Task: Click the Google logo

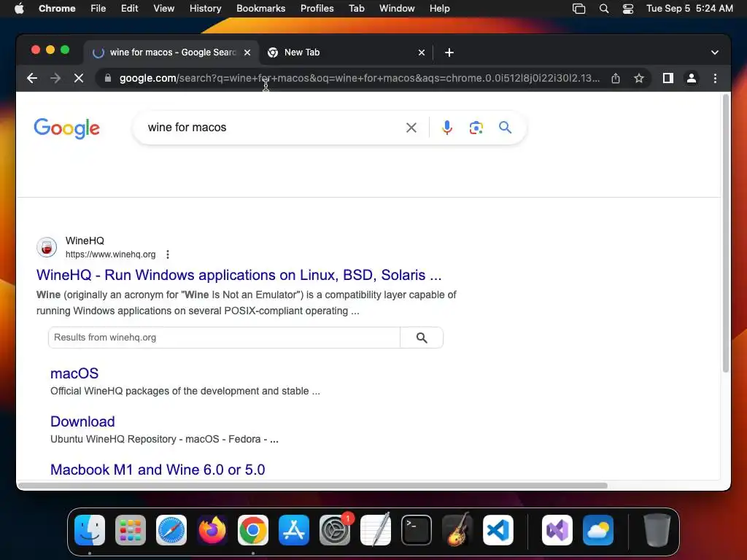Action: point(66,128)
